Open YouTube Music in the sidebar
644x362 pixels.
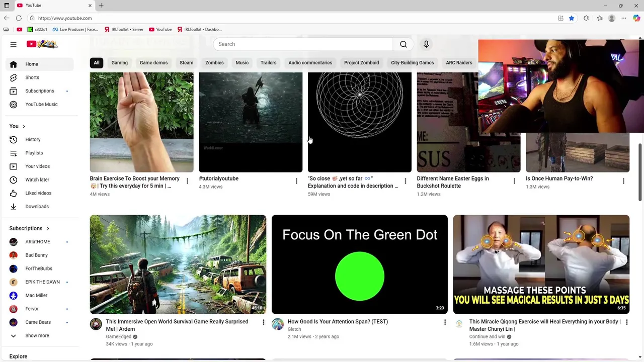tap(40, 104)
